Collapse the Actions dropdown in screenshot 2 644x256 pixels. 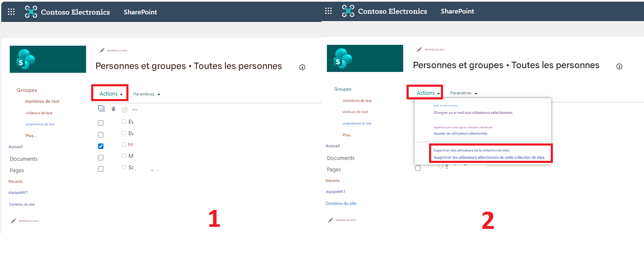coord(428,93)
